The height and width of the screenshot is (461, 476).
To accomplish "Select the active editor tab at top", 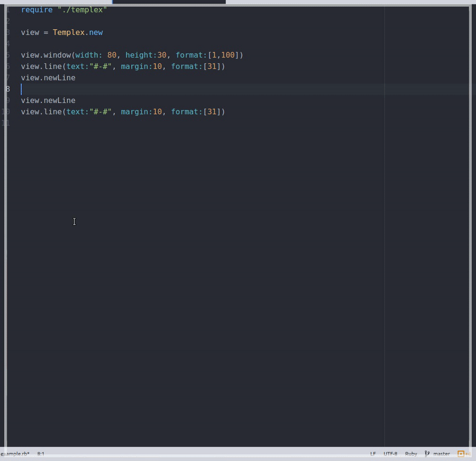I will (x=169, y=2).
